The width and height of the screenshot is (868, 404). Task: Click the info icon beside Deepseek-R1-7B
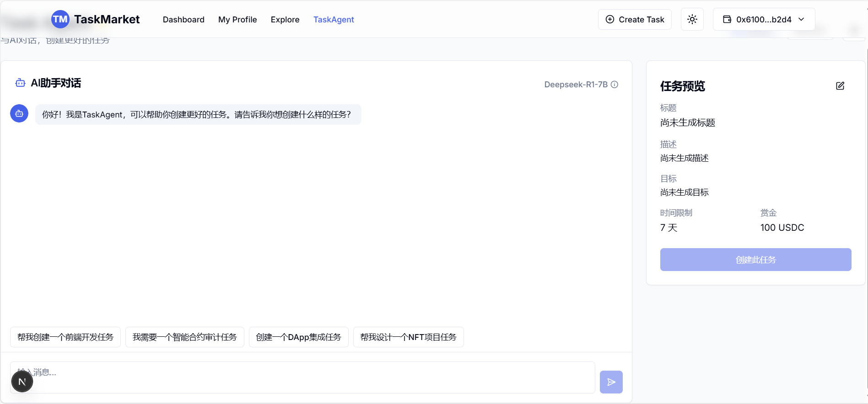615,85
